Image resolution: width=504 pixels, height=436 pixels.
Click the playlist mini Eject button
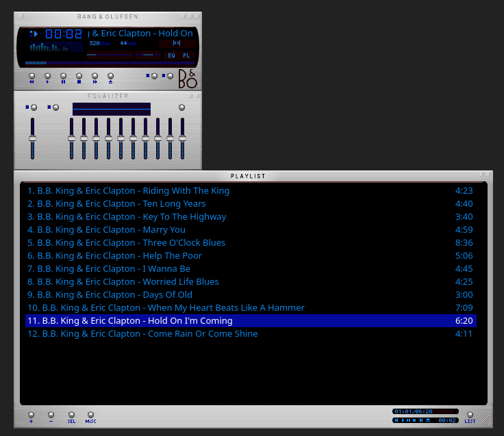pos(428,420)
